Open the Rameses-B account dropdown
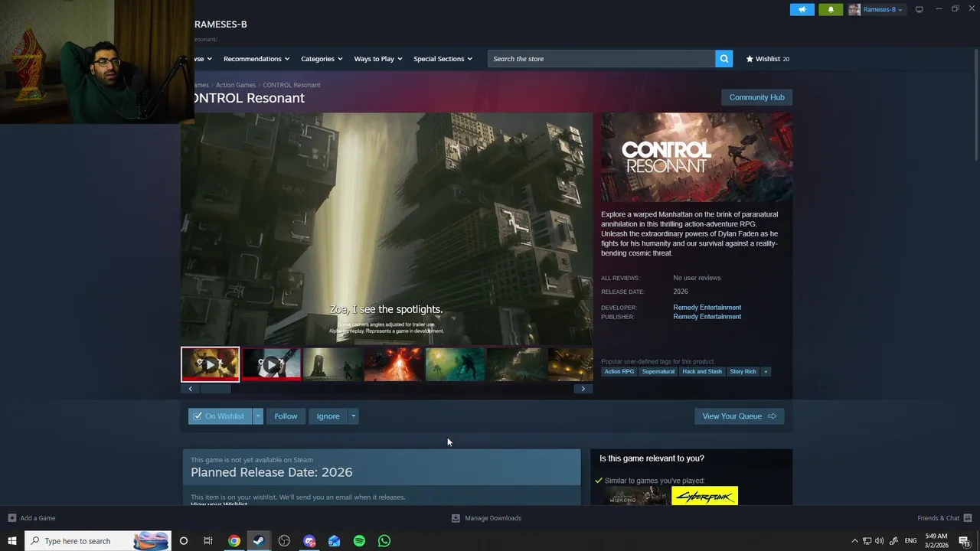The image size is (980, 551). pos(876,9)
